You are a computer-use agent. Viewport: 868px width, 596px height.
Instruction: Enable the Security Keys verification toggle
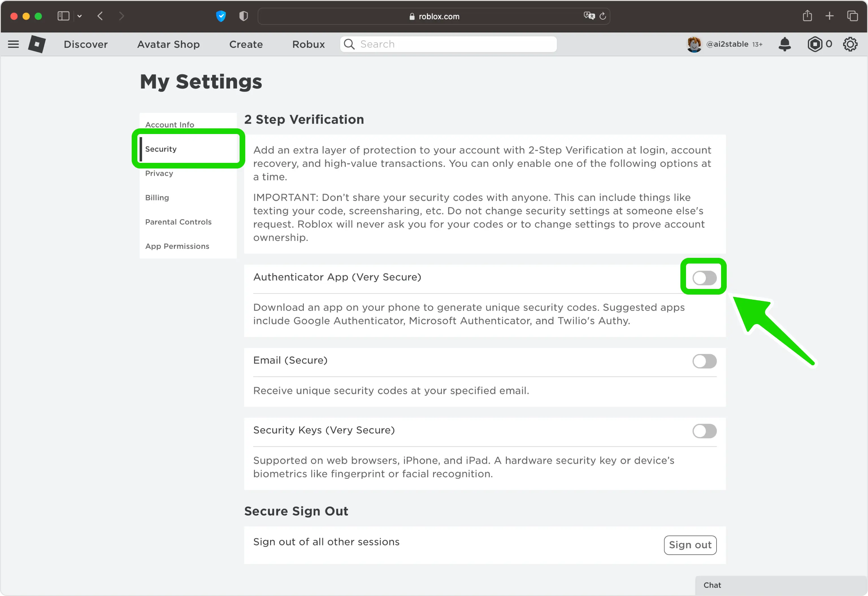tap(704, 431)
